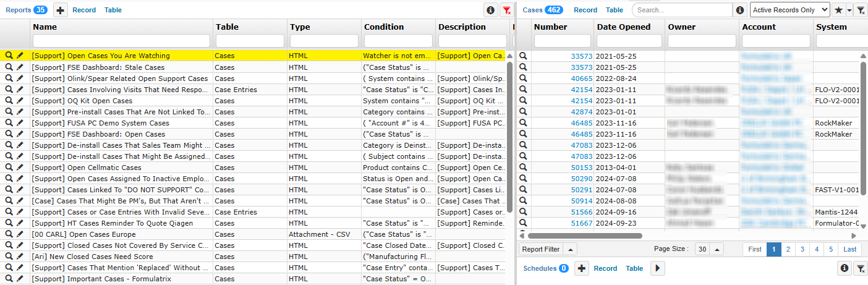
Task: Click the star favorites icon in Cases
Action: point(838,10)
